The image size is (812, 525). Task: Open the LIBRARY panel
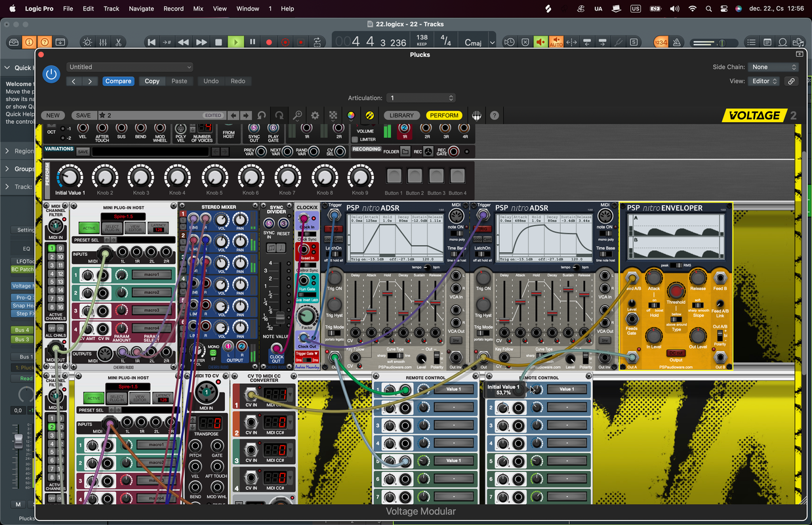[x=401, y=115]
